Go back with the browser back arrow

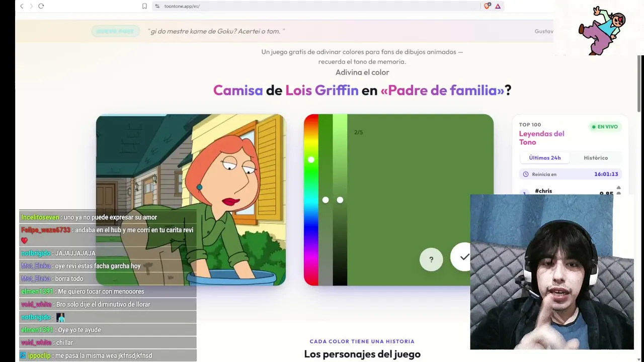(22, 6)
